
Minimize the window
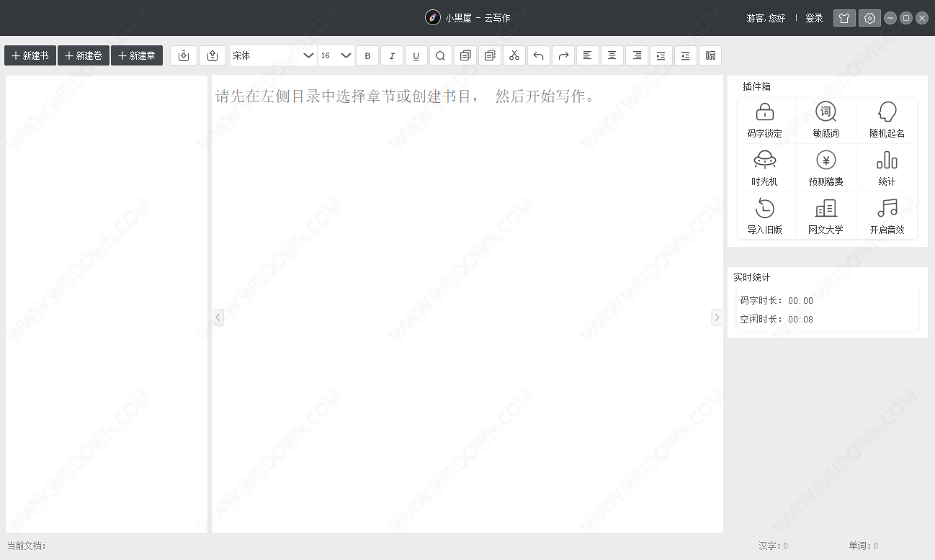890,18
